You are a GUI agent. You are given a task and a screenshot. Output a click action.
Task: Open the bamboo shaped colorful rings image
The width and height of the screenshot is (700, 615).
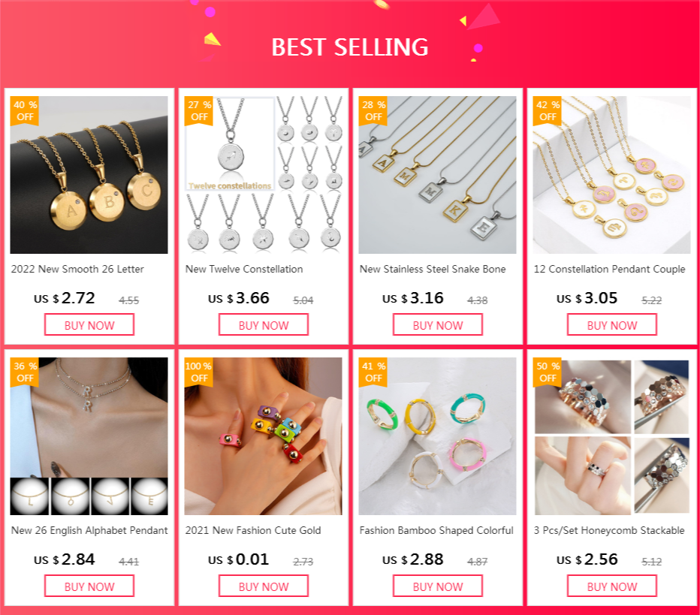coord(437,436)
